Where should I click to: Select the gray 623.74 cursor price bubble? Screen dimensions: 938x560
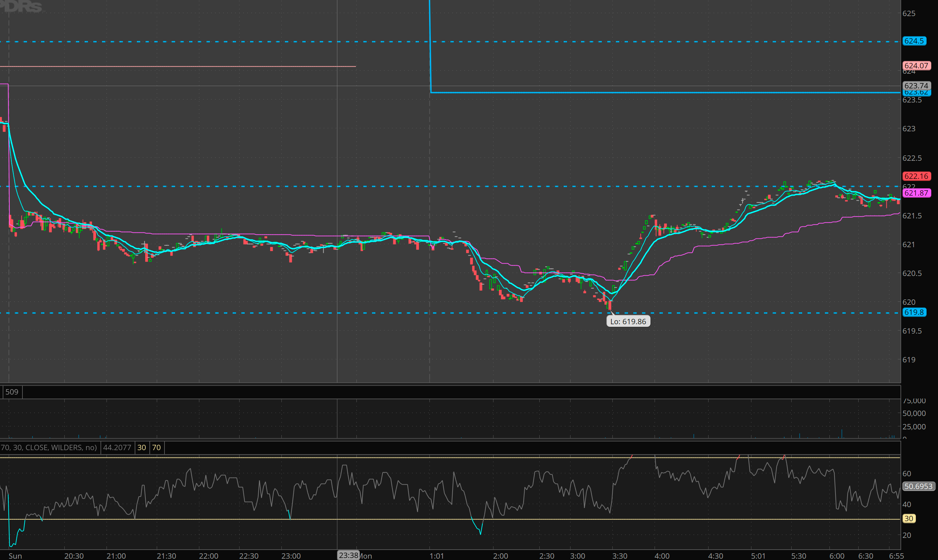pyautogui.click(x=916, y=86)
